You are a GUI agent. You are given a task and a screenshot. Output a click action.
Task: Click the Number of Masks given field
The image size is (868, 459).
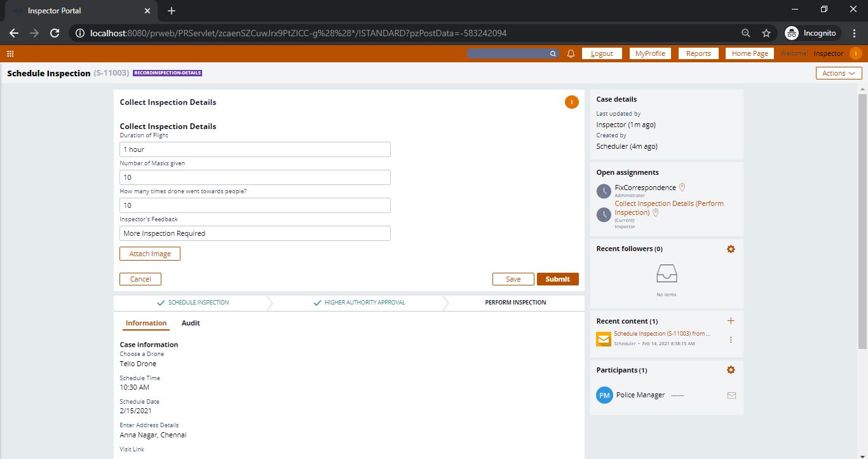255,177
